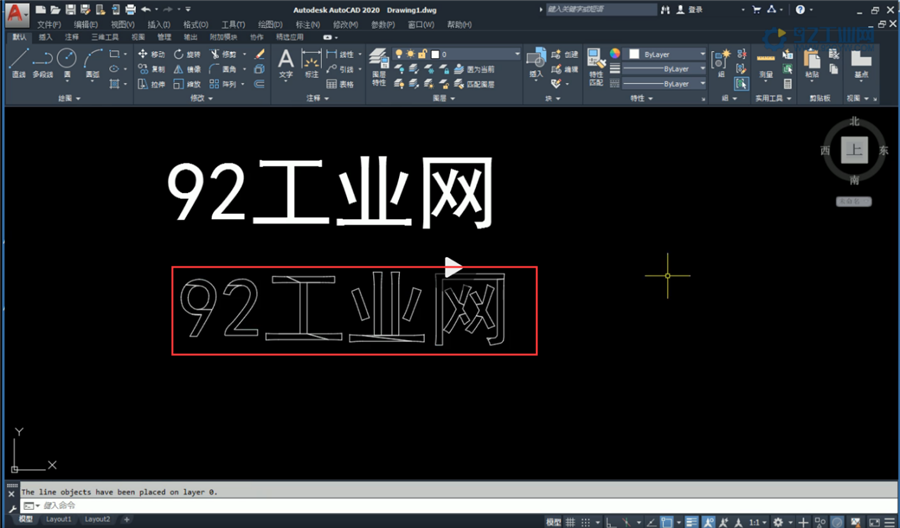Open the 标注(N) menu
This screenshot has width=900, height=528.
tap(308, 25)
